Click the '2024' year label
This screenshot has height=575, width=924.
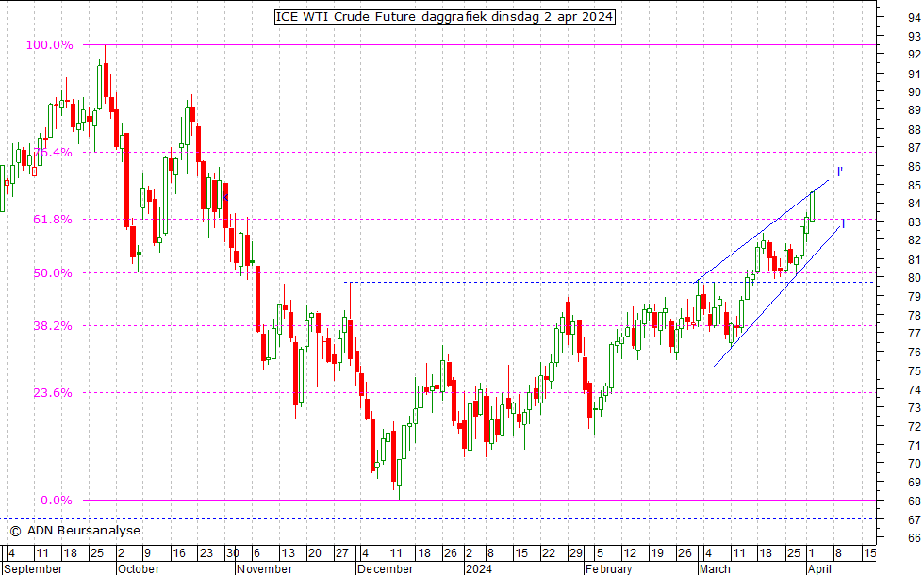pos(478,569)
